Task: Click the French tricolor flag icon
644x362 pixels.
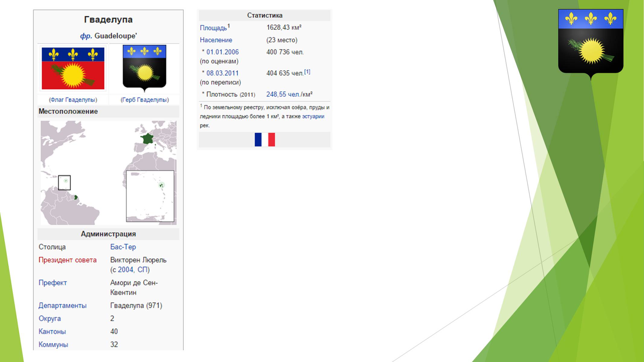Action: 265,140
